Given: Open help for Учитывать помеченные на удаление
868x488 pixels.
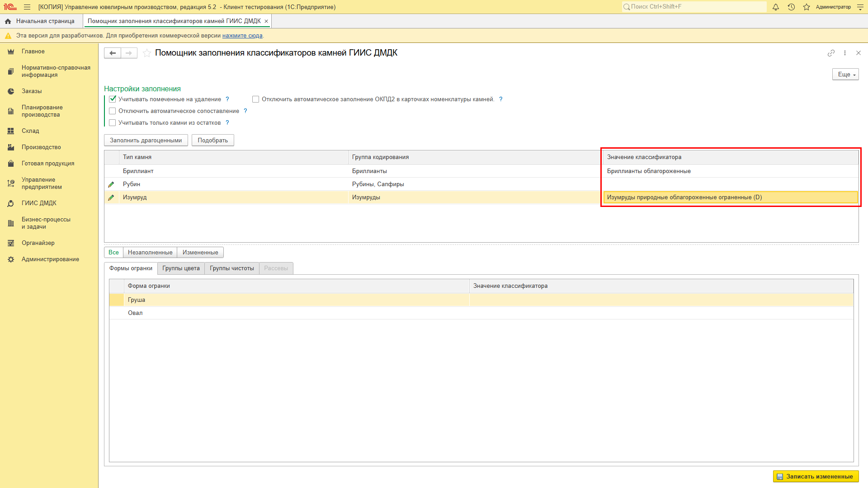Looking at the screenshot, I should (x=227, y=99).
